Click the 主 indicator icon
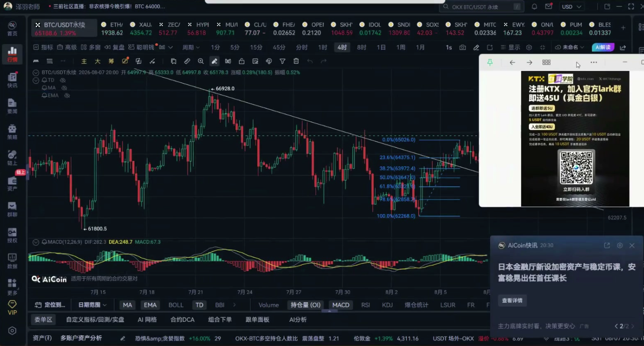The image size is (644, 346). tap(84, 61)
